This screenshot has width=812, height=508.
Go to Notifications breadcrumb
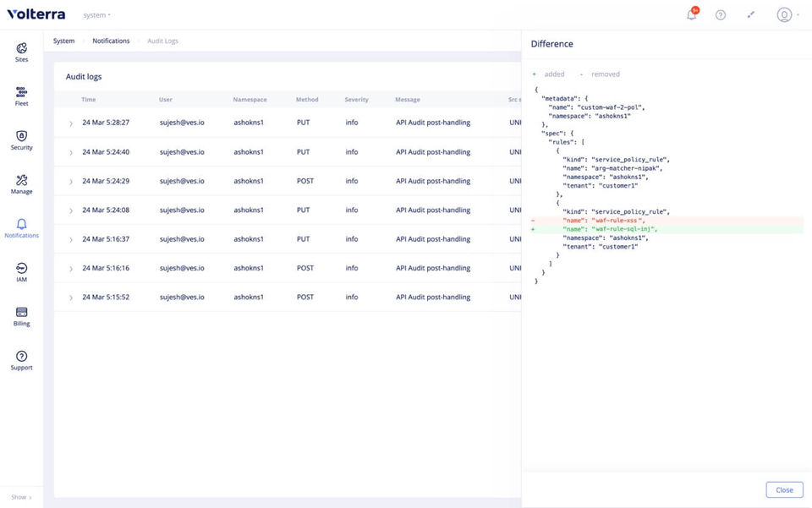tap(111, 41)
